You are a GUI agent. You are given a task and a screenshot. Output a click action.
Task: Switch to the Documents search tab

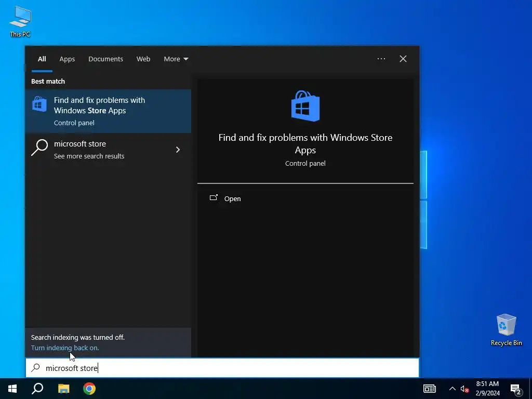105,59
